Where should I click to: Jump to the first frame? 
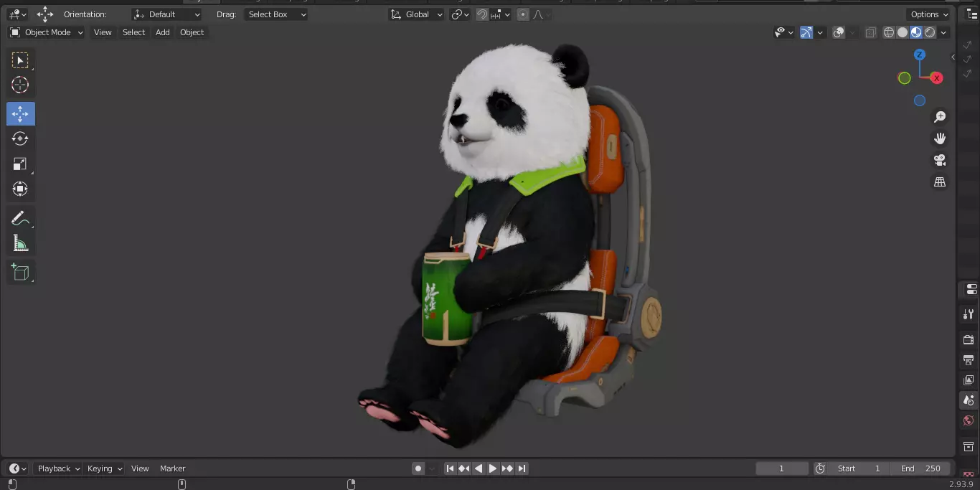[x=450, y=468]
